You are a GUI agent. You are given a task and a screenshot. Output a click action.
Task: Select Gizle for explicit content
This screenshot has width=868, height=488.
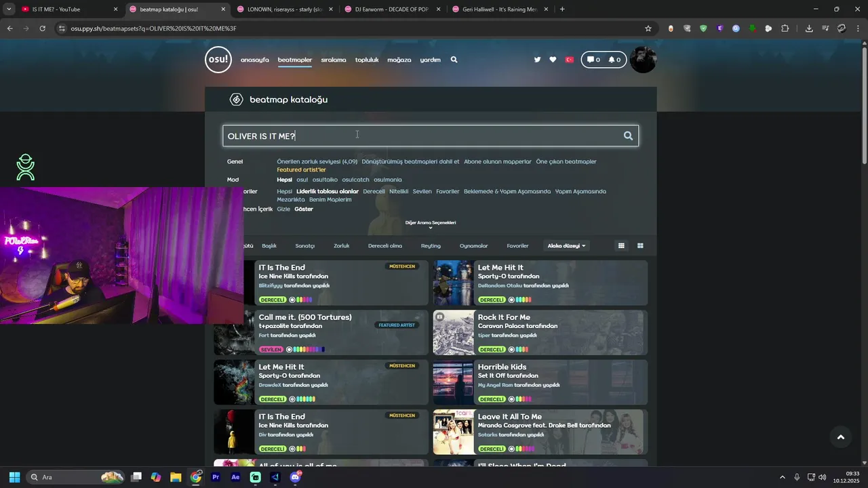click(283, 209)
